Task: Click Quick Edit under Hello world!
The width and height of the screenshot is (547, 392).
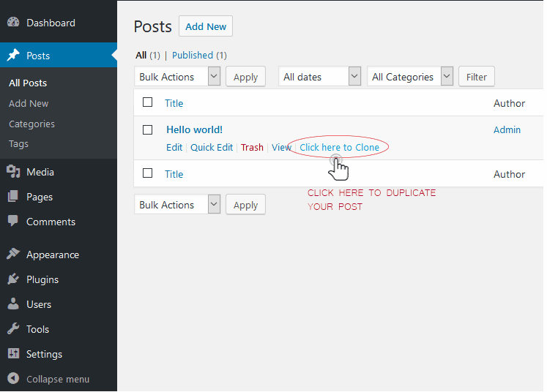Action: pyautogui.click(x=212, y=148)
